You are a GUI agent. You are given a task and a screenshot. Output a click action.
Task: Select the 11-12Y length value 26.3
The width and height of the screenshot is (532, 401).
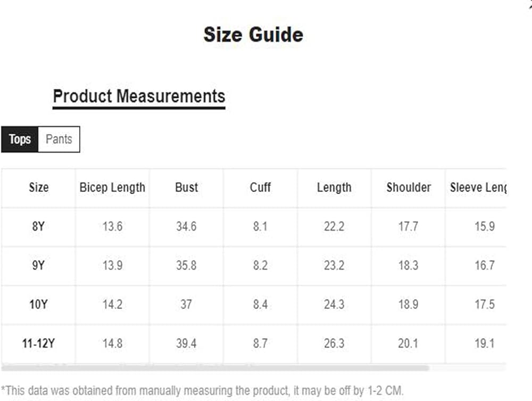(x=334, y=344)
